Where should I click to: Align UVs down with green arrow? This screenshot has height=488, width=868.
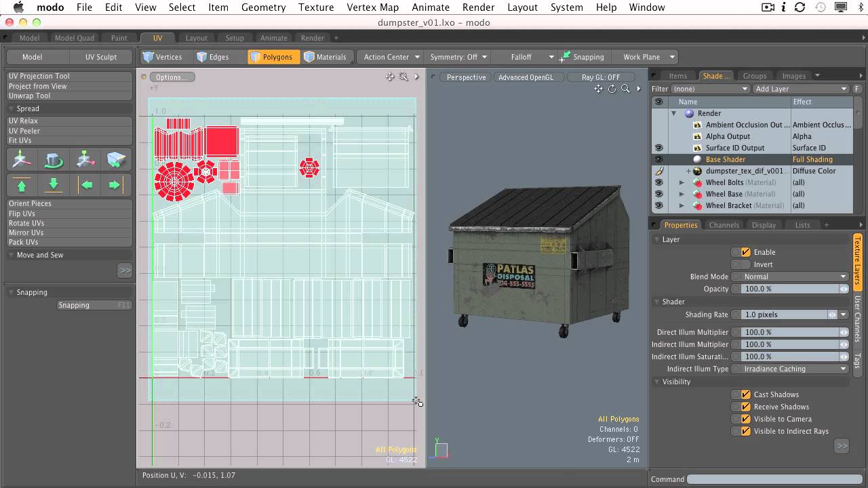pyautogui.click(x=54, y=185)
